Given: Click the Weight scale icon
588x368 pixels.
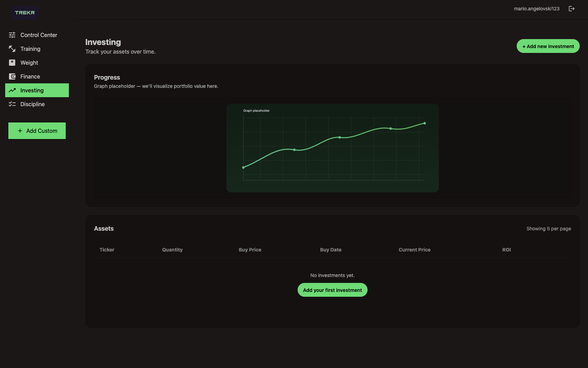Looking at the screenshot, I should point(12,63).
